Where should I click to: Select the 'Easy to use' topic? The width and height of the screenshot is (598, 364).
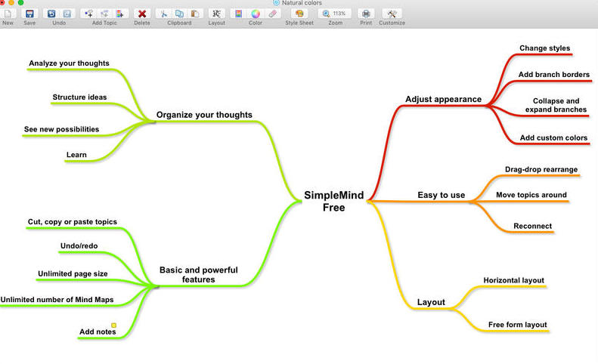442,195
